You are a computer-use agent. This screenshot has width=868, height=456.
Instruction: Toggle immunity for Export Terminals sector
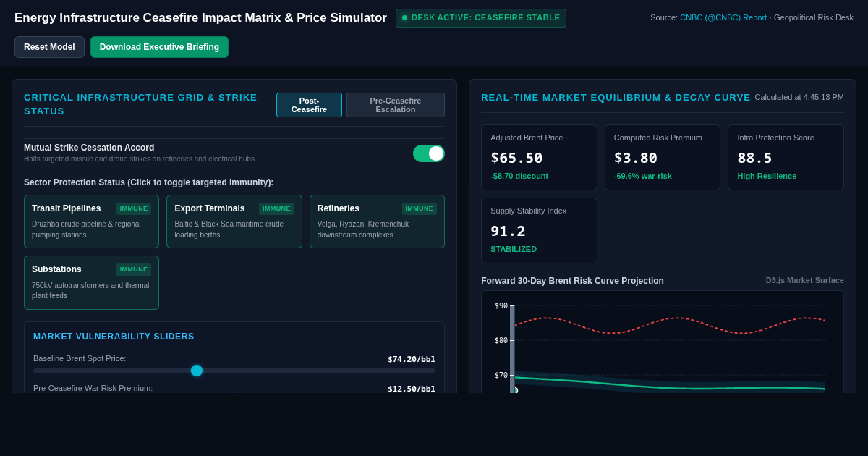(x=234, y=221)
